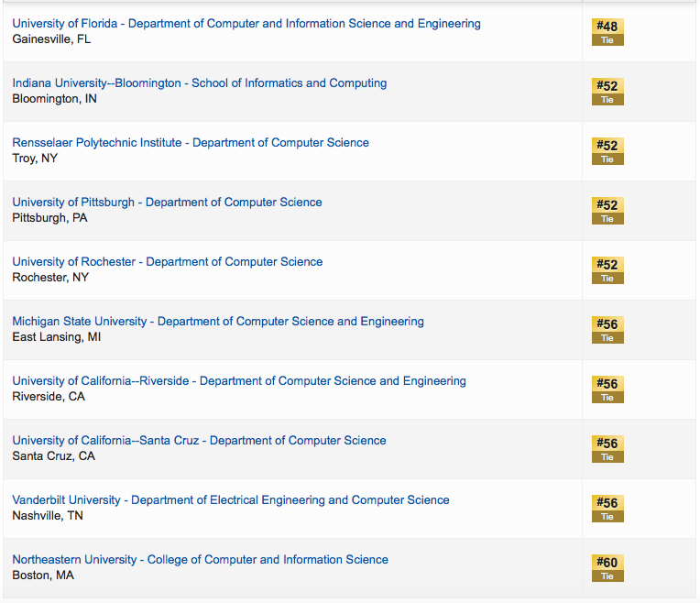Visit Vanderbilt University EECS department link

231,500
